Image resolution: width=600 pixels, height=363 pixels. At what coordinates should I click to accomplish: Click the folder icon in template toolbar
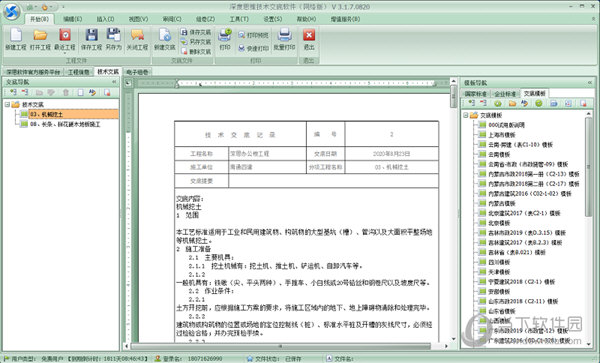click(512, 103)
